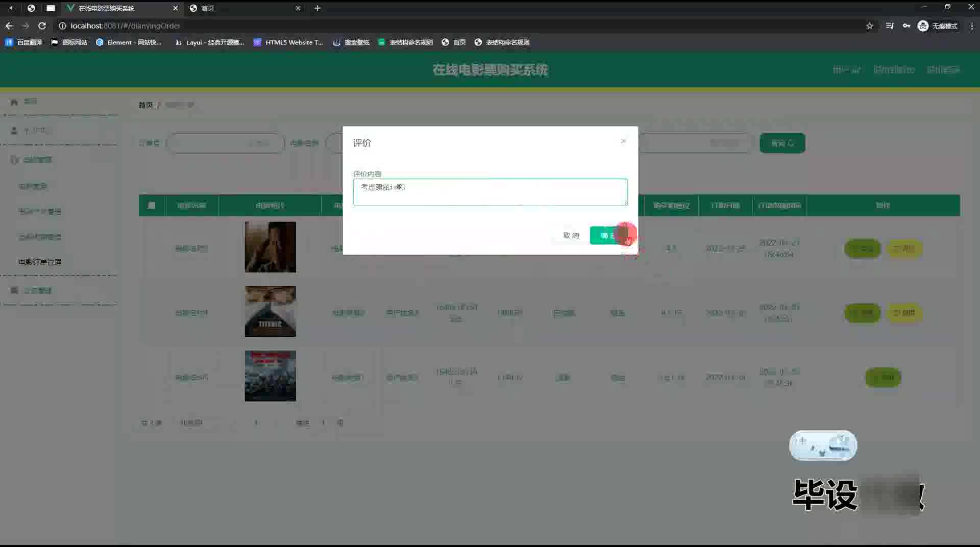Open the media control icon in the toolbar
The height and width of the screenshot is (547, 980).
[890, 26]
